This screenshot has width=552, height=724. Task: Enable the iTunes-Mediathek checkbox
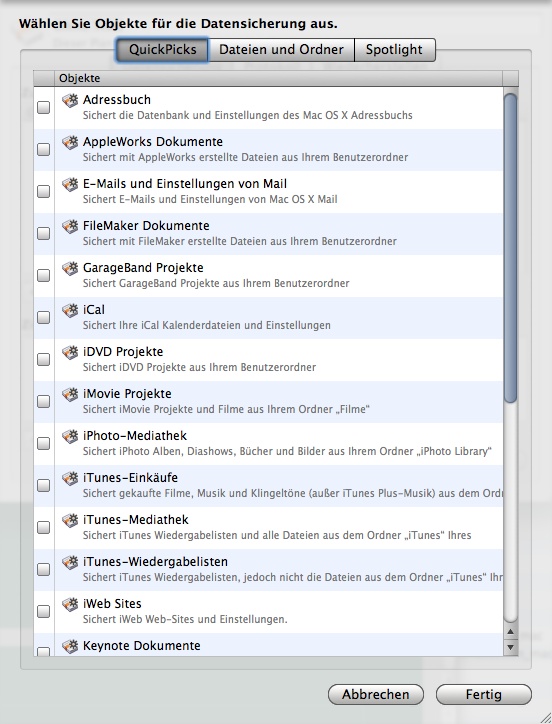coord(43,528)
